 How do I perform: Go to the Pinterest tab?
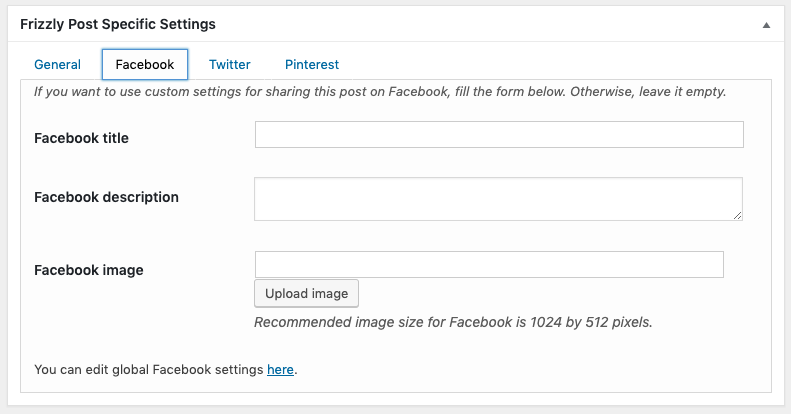(x=312, y=65)
